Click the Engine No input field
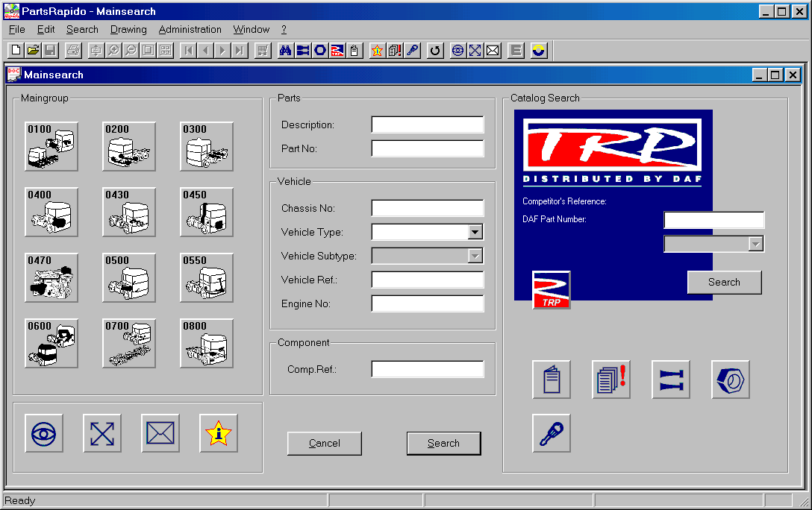Viewport: 812px width, 510px height. (x=428, y=303)
